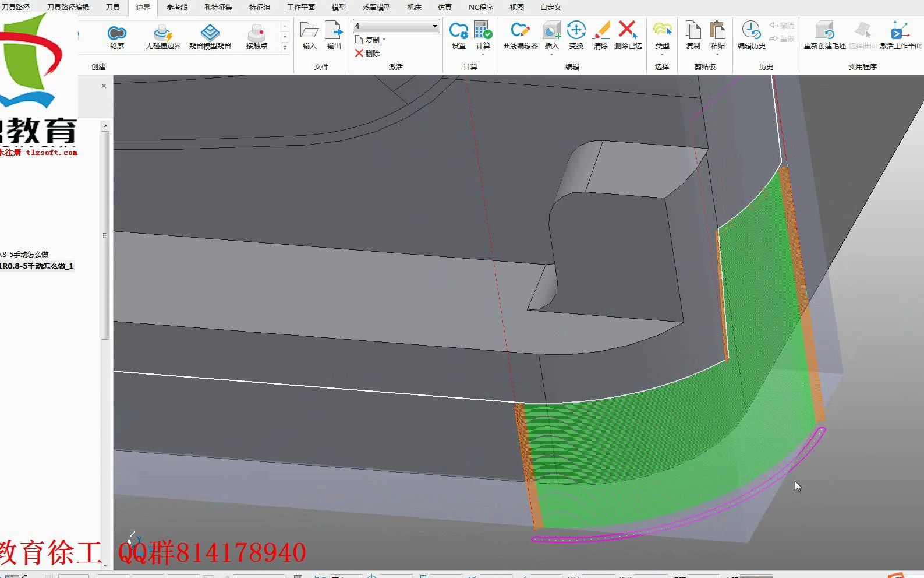The width and height of the screenshot is (924, 578).
Task: Switch to the 工作平面 tab
Action: click(301, 8)
